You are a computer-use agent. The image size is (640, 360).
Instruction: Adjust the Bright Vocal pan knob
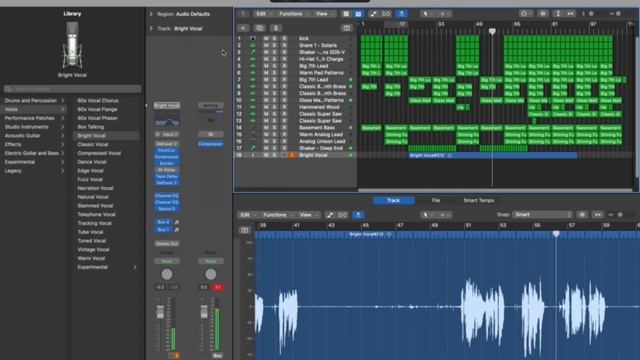pos(167,274)
